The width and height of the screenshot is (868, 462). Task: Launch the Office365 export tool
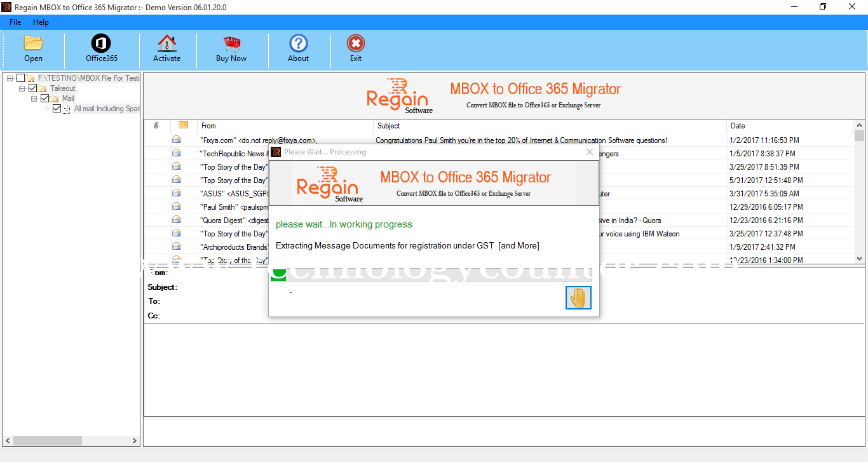[101, 43]
